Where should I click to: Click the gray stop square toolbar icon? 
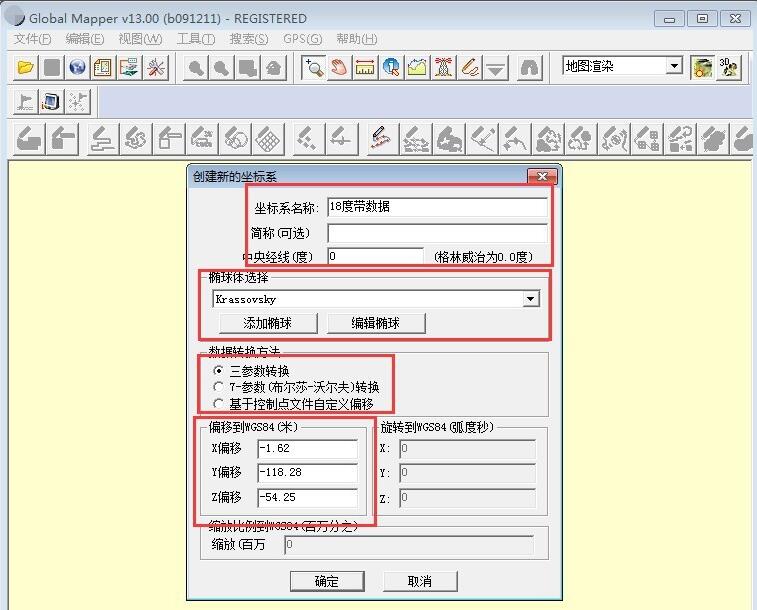(x=51, y=67)
